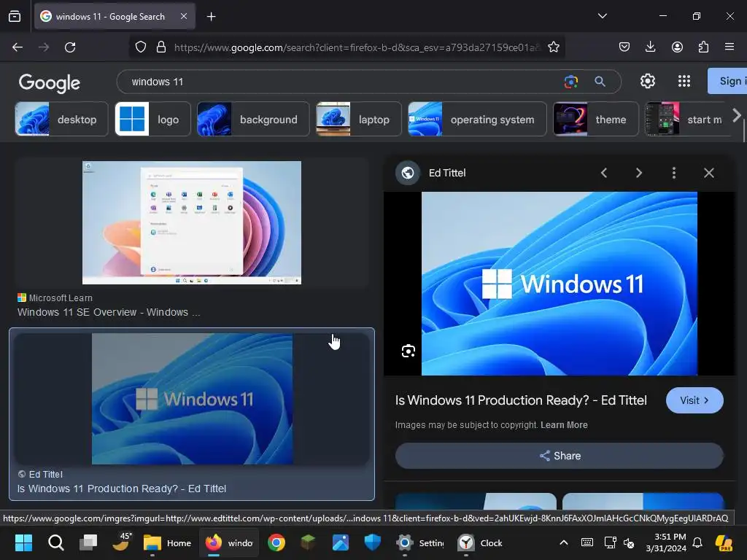Close the image preview panel
The width and height of the screenshot is (747, 560).
709,173
